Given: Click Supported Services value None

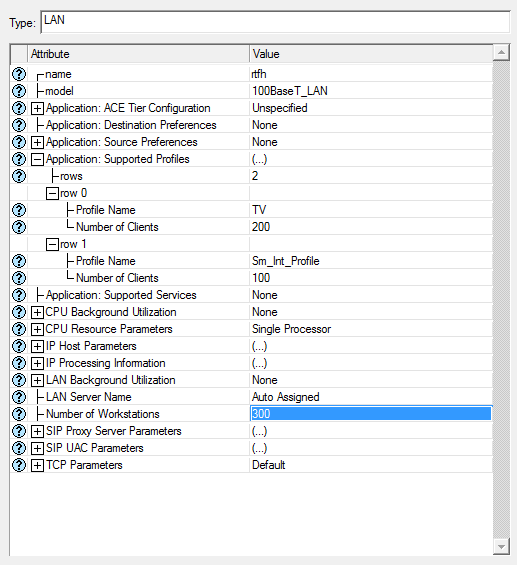Looking at the screenshot, I should tap(371, 295).
